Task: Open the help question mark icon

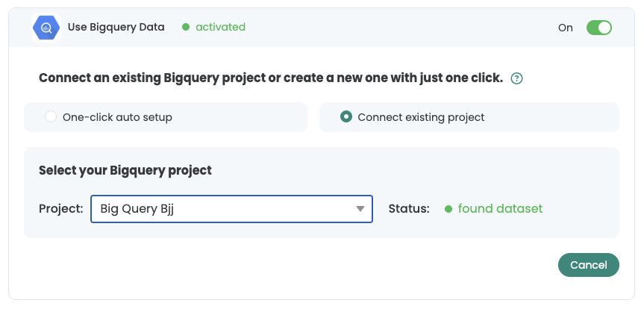Action: [516, 78]
